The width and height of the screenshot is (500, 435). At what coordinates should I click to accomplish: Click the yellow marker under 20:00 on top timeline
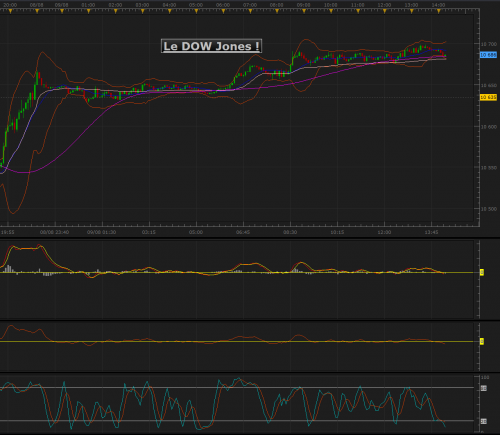(x=10, y=11)
